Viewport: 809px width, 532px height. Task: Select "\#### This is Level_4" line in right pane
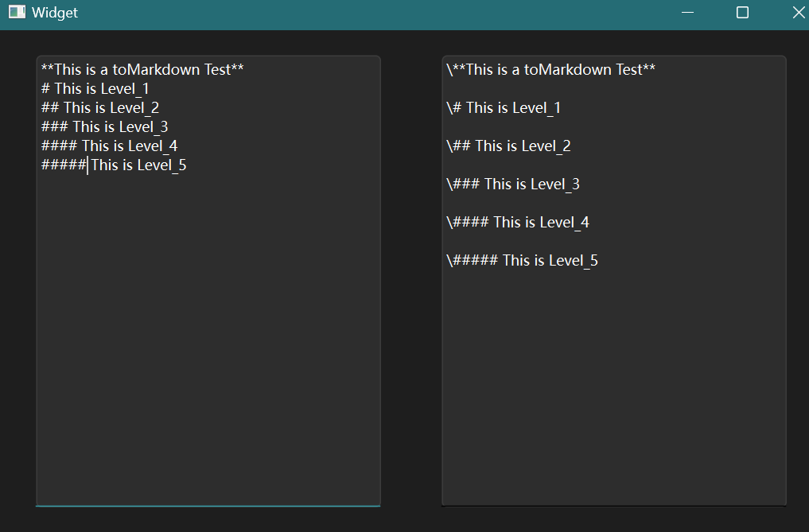pos(518,223)
